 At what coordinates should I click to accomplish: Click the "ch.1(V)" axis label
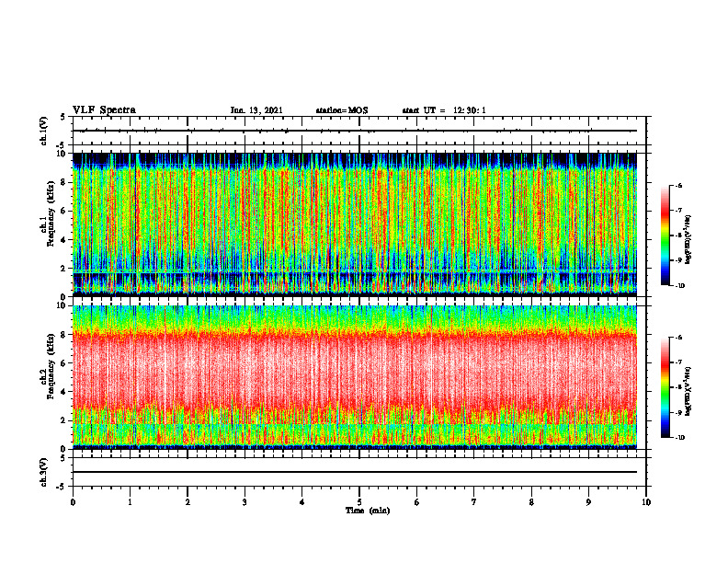tap(43, 131)
